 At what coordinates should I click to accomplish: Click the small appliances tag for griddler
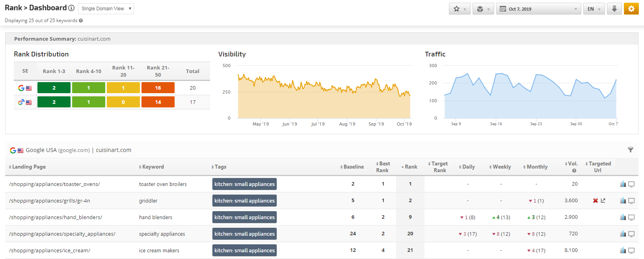pos(244,201)
